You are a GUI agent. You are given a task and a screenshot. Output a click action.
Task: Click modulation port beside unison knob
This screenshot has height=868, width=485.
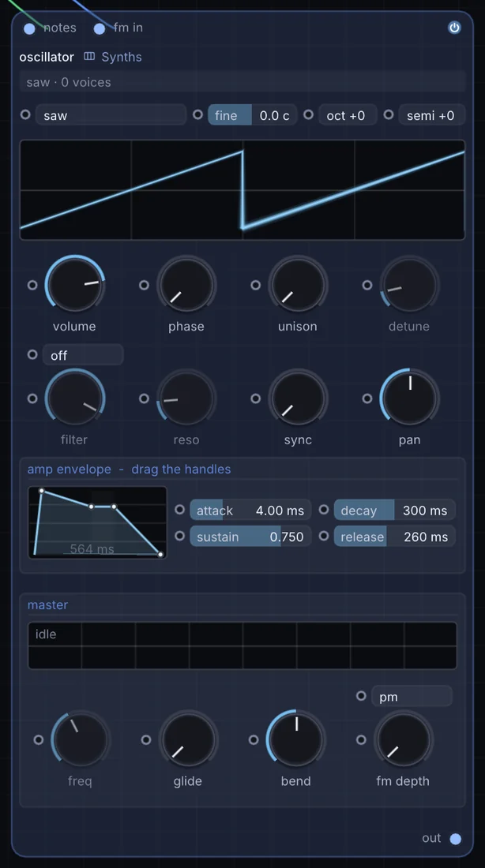(255, 285)
